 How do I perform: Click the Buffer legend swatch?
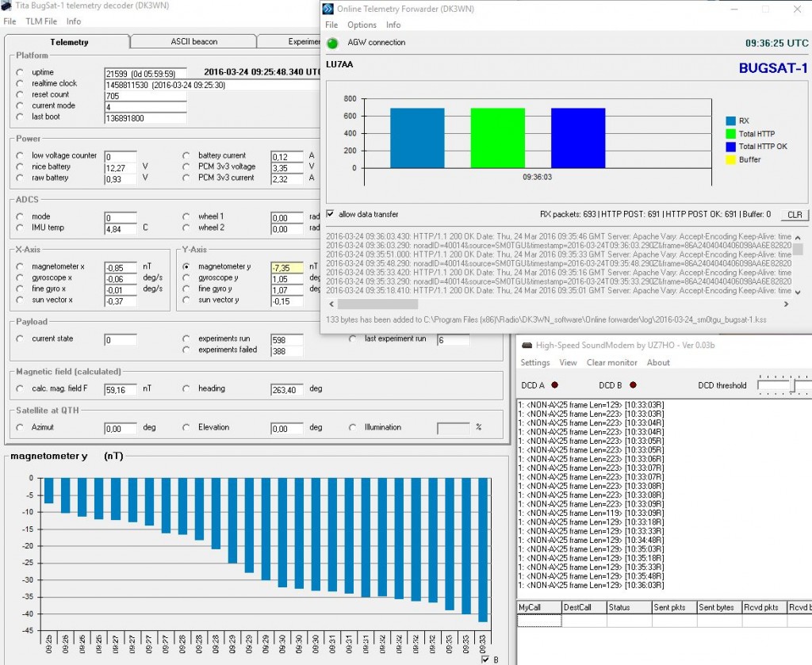click(730, 159)
